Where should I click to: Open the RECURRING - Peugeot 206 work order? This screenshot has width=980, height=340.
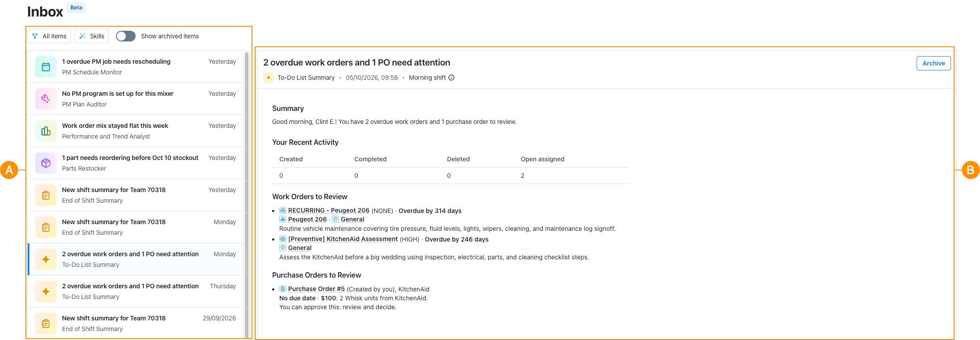329,210
